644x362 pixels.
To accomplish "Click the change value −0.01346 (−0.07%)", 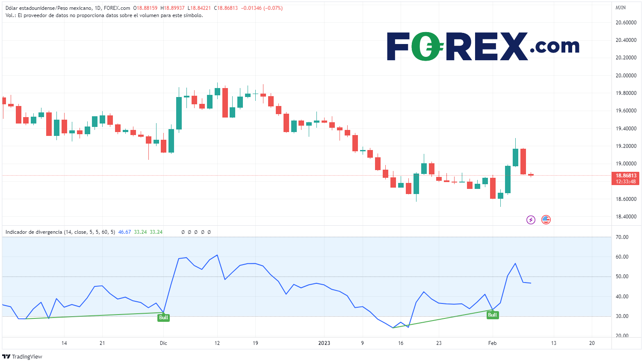I will pyautogui.click(x=262, y=8).
